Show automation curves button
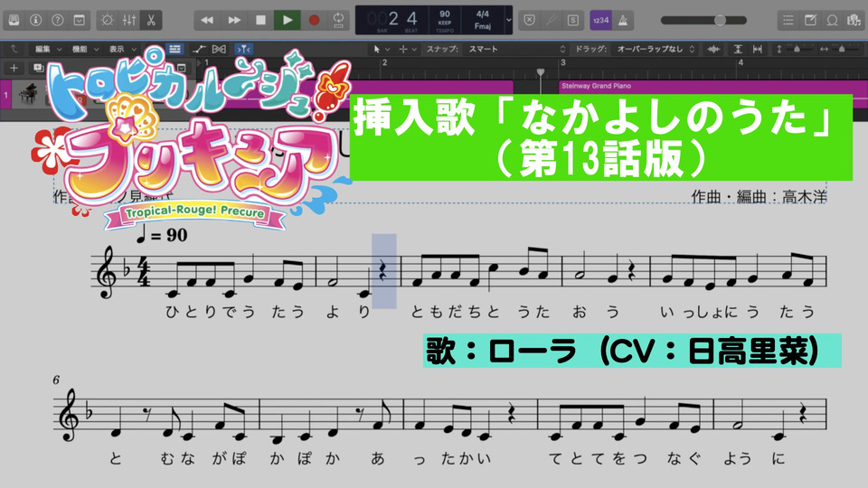 pyautogui.click(x=199, y=49)
